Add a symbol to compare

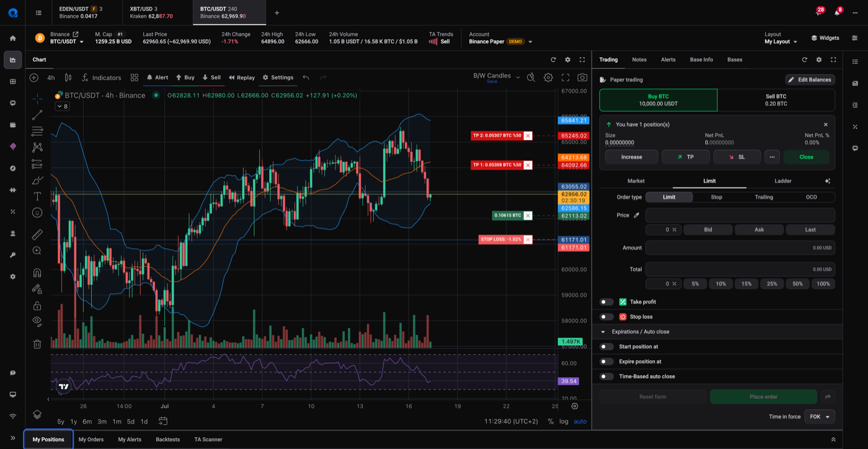pyautogui.click(x=34, y=78)
